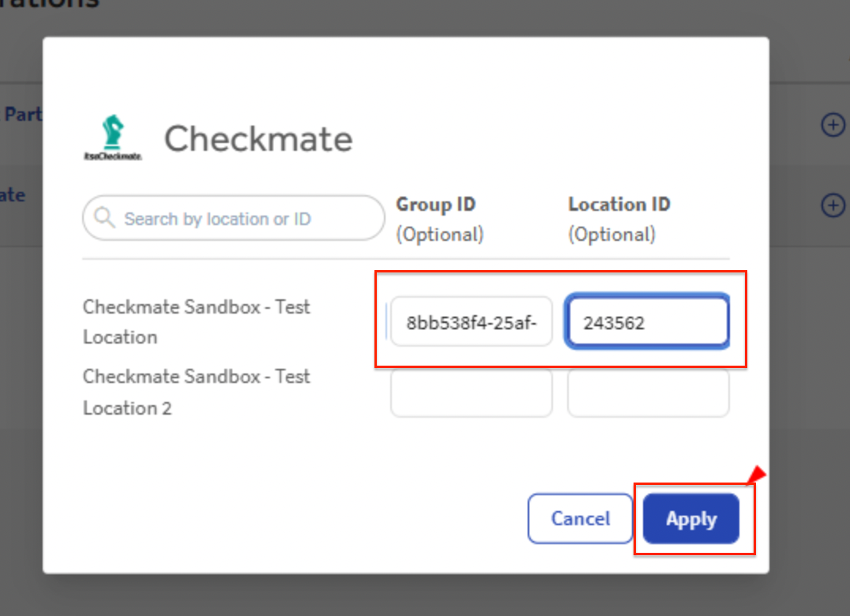
Task: Select Group ID field for Test Location
Action: (471, 321)
